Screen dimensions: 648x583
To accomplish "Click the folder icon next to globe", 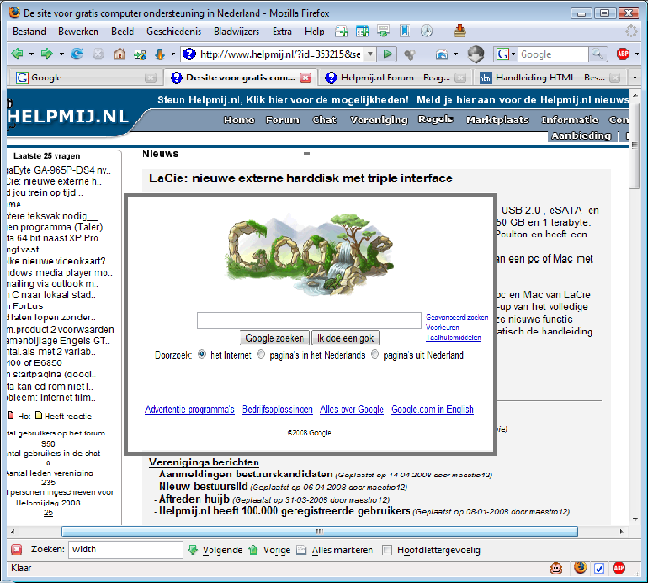I will (442, 54).
